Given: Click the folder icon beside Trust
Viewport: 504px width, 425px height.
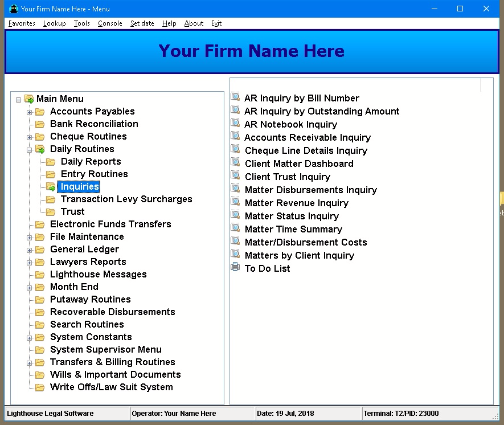Looking at the screenshot, I should 51,212.
